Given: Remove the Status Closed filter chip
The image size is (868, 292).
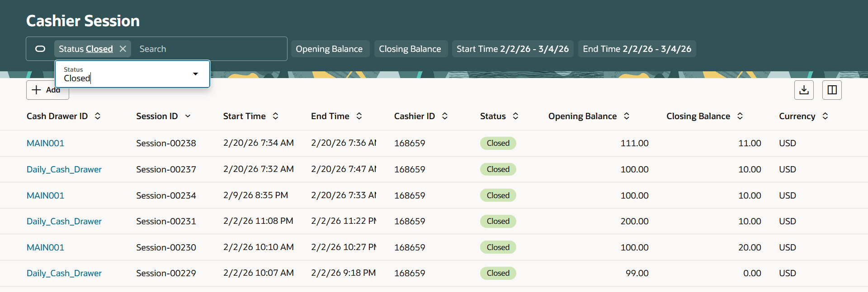Looking at the screenshot, I should pyautogui.click(x=123, y=49).
